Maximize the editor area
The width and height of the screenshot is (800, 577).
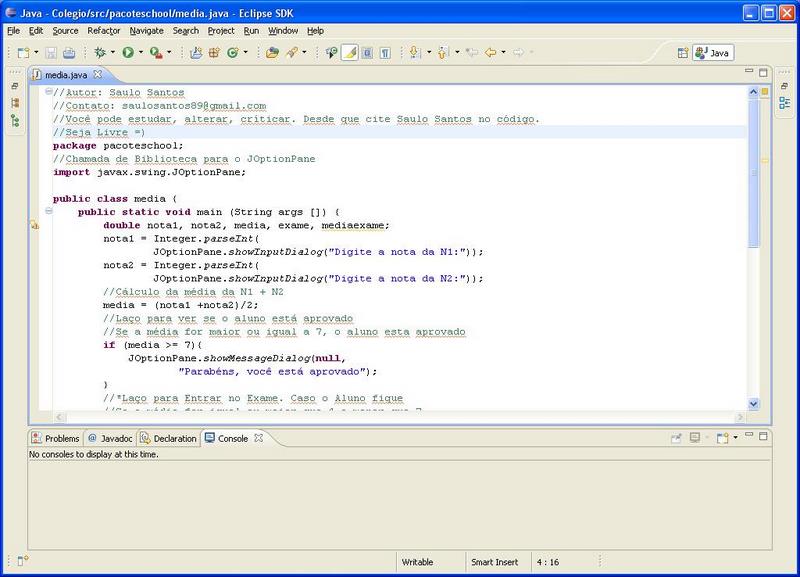(x=763, y=72)
